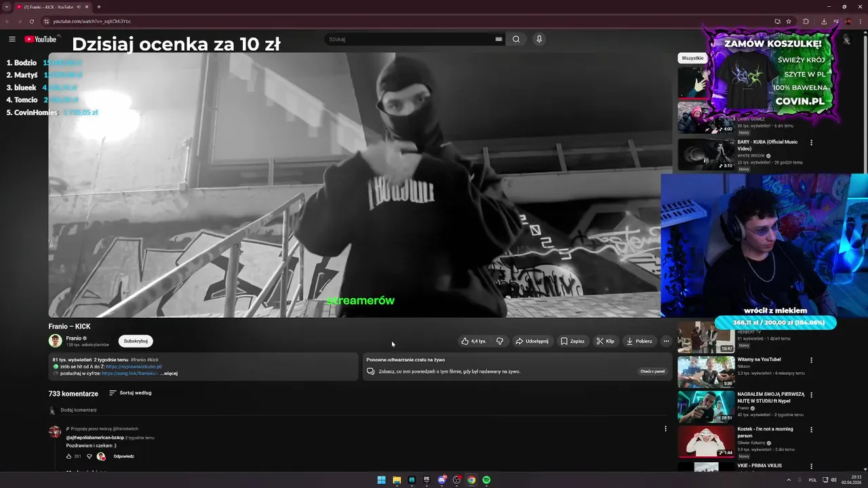Click the video title Franio – KICK
This screenshot has height=488, width=868.
69,327
